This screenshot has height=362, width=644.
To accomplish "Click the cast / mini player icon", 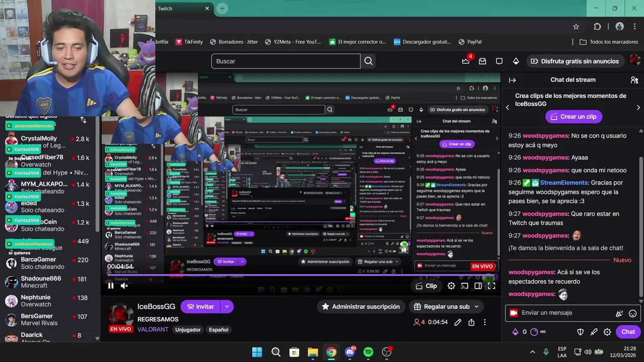I will [x=465, y=286].
